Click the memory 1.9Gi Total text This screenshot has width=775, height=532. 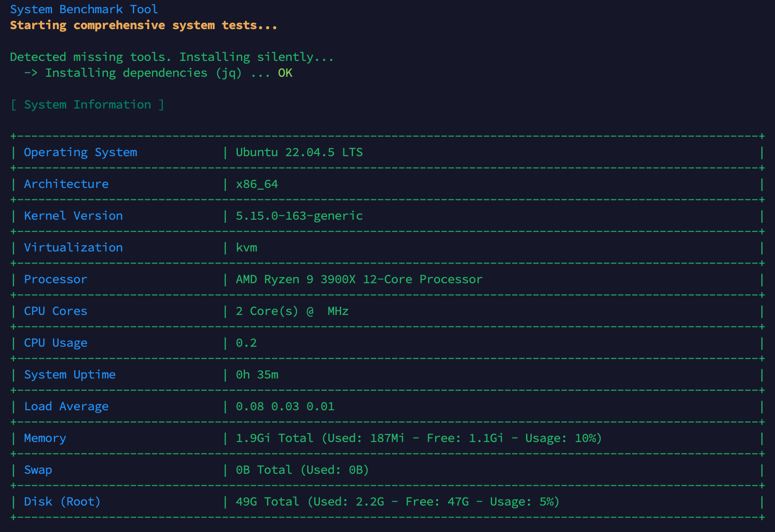[275, 438]
